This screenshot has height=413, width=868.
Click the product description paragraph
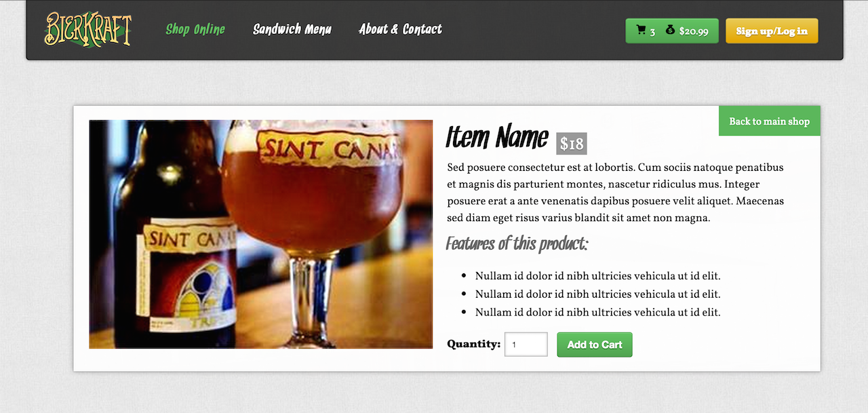tap(616, 193)
